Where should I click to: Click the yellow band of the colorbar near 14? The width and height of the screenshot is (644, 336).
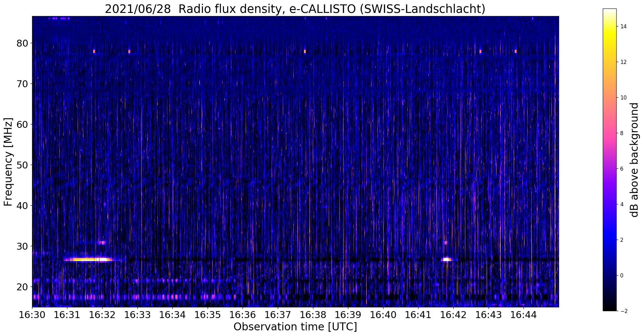[x=609, y=31]
